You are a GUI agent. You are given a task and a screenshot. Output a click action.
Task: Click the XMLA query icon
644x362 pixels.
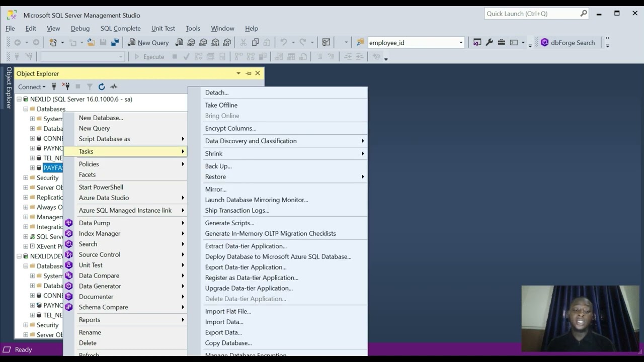click(215, 43)
